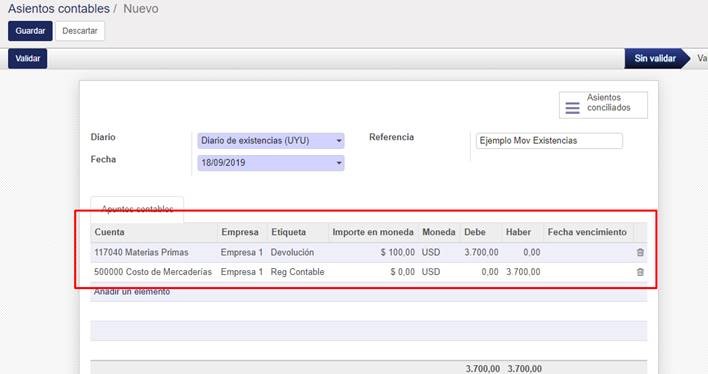Select cell 117040 Materias Primas

click(141, 252)
